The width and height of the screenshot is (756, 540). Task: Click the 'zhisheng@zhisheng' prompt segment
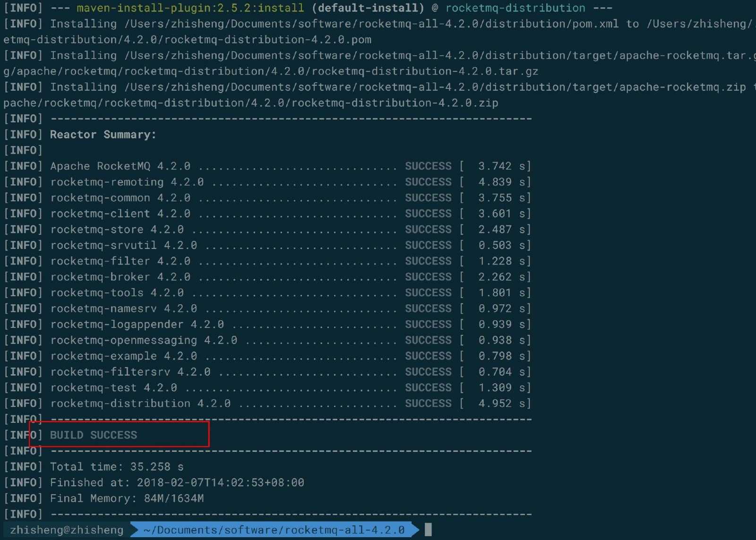point(67,530)
